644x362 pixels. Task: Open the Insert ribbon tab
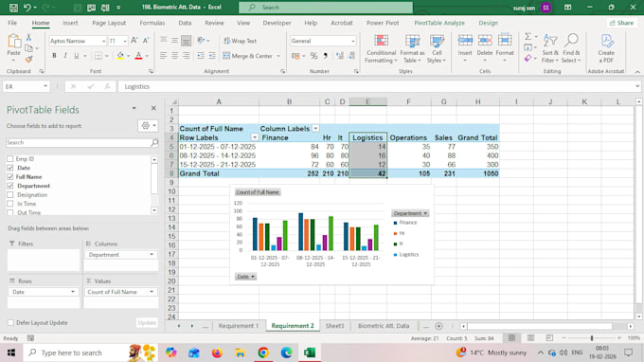(70, 23)
